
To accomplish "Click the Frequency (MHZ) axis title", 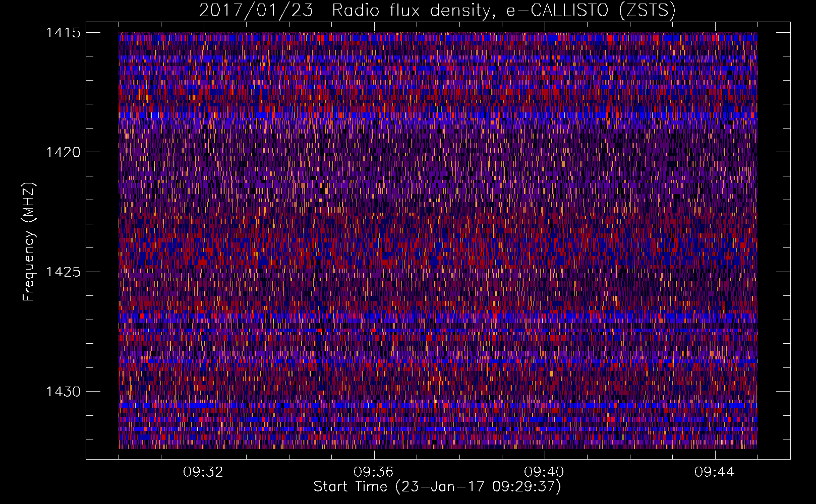I will [x=29, y=241].
